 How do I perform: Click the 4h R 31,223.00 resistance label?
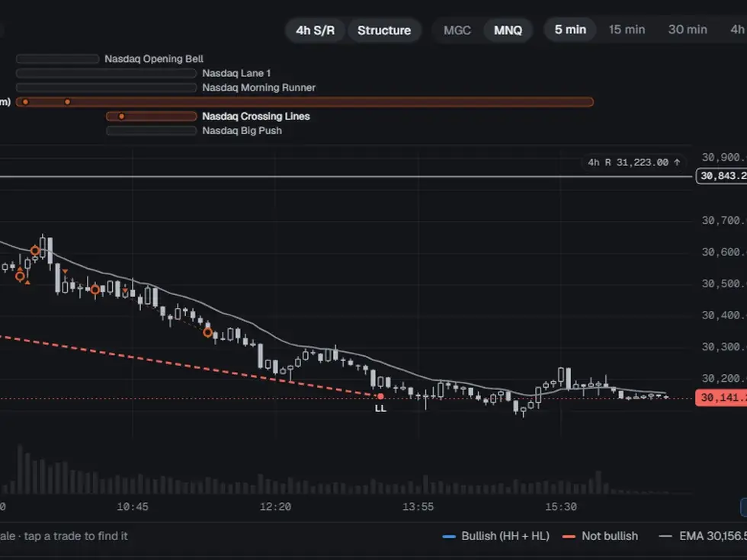633,162
